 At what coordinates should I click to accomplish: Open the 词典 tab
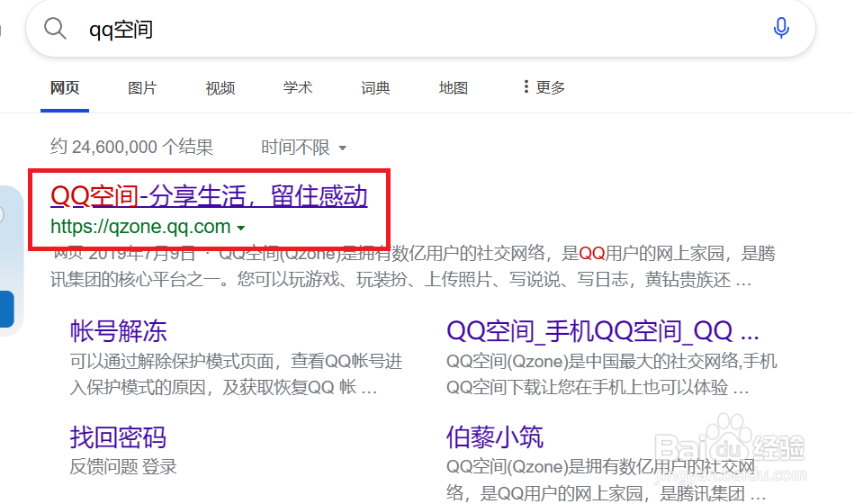pos(375,87)
